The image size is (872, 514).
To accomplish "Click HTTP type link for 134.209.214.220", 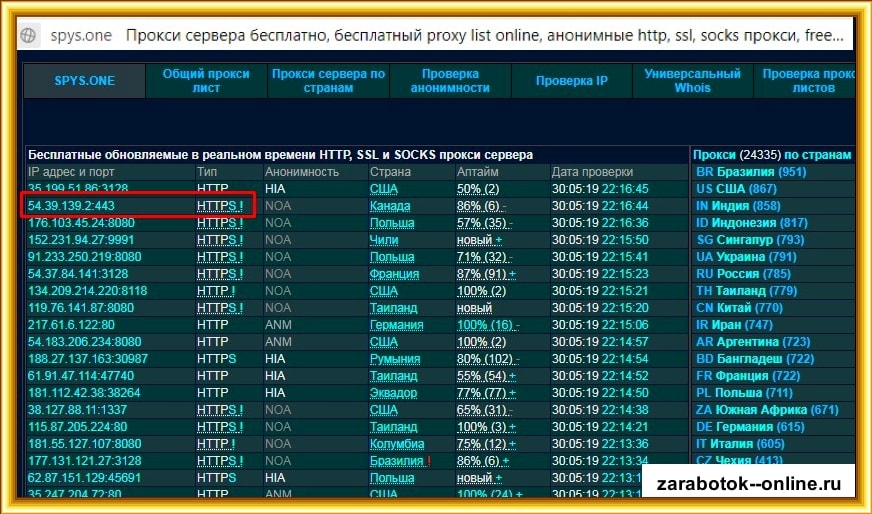I will 216,291.
